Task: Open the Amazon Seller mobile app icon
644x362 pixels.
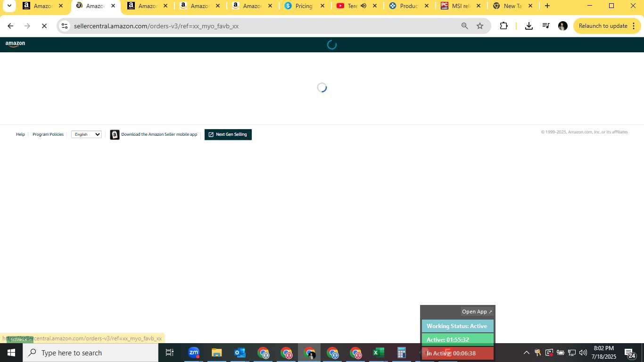Action: point(115,135)
